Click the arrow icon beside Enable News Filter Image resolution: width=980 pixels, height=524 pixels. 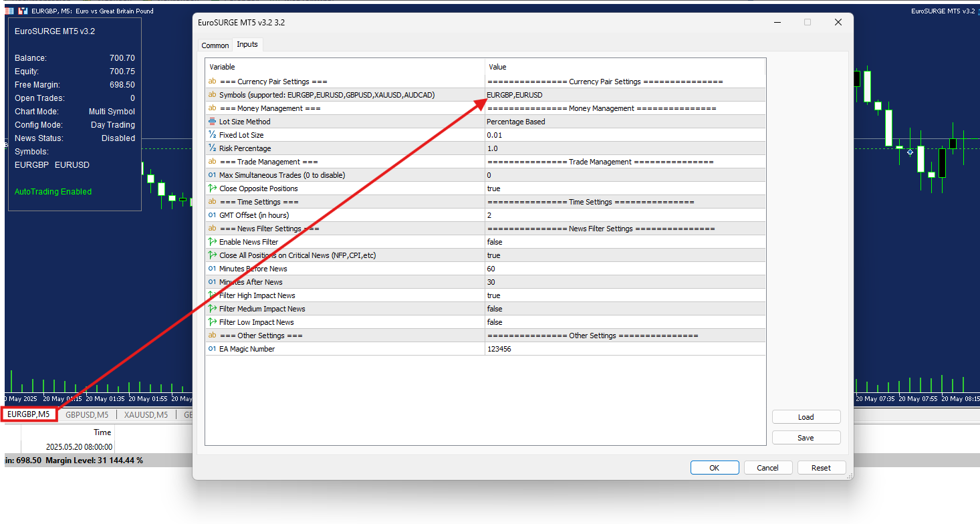(x=213, y=242)
